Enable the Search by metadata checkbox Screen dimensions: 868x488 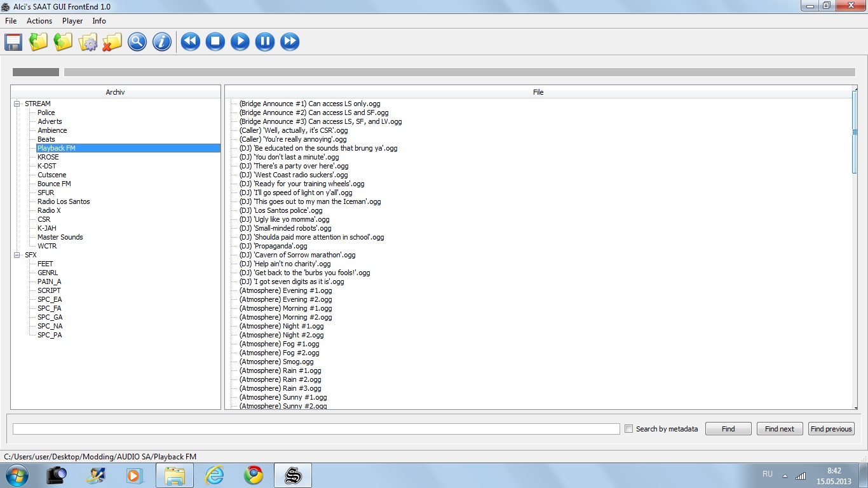628,429
